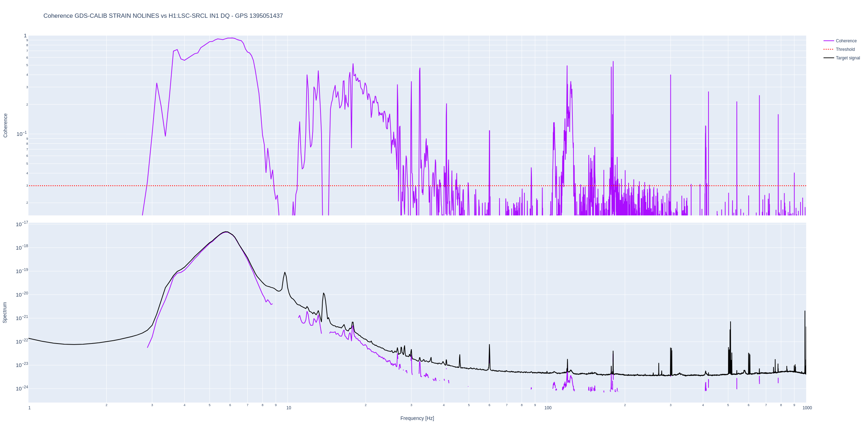868x431 pixels.
Task: Click the 1000 tick label on frequency axis
Action: [x=807, y=408]
